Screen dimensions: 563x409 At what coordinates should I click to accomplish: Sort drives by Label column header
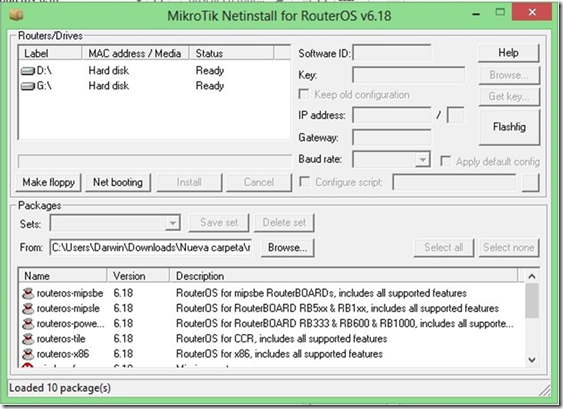[x=50, y=54]
